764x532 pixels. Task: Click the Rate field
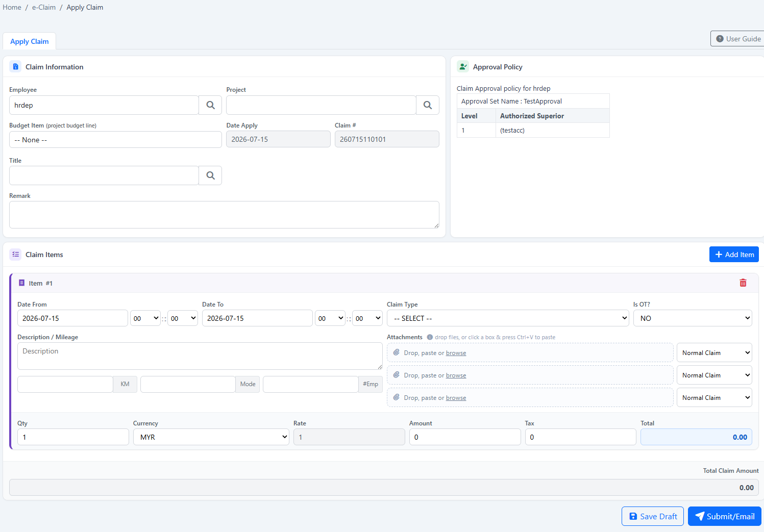[349, 437]
